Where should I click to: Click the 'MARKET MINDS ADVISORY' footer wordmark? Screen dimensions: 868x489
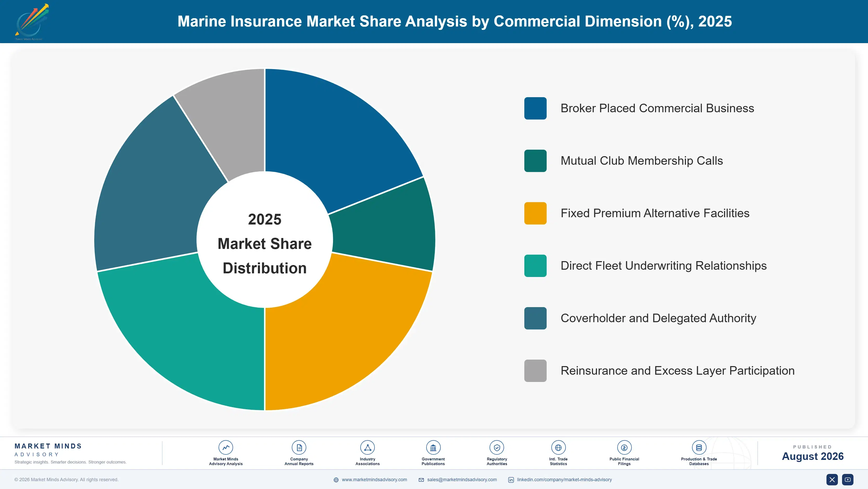click(x=48, y=450)
